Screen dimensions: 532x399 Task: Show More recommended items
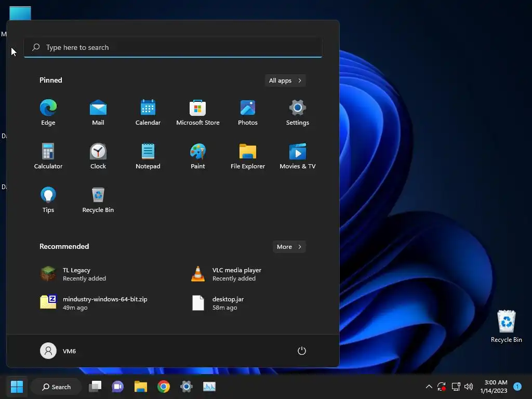tap(289, 247)
